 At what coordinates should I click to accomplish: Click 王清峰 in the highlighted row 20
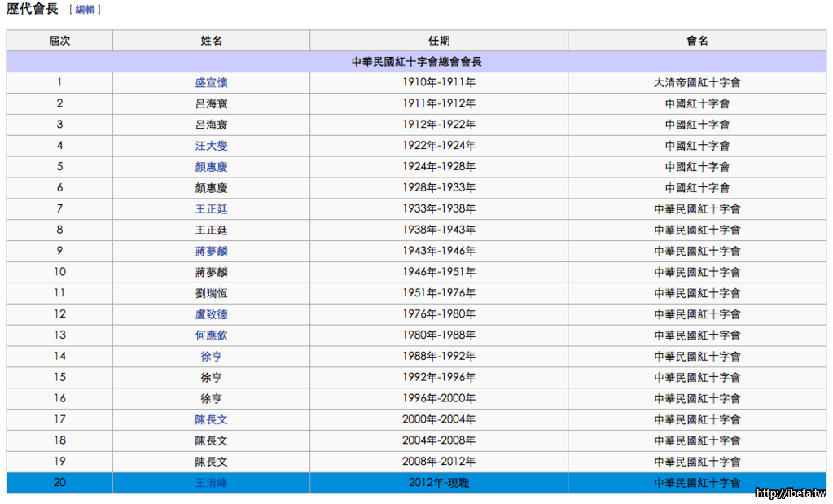click(211, 483)
